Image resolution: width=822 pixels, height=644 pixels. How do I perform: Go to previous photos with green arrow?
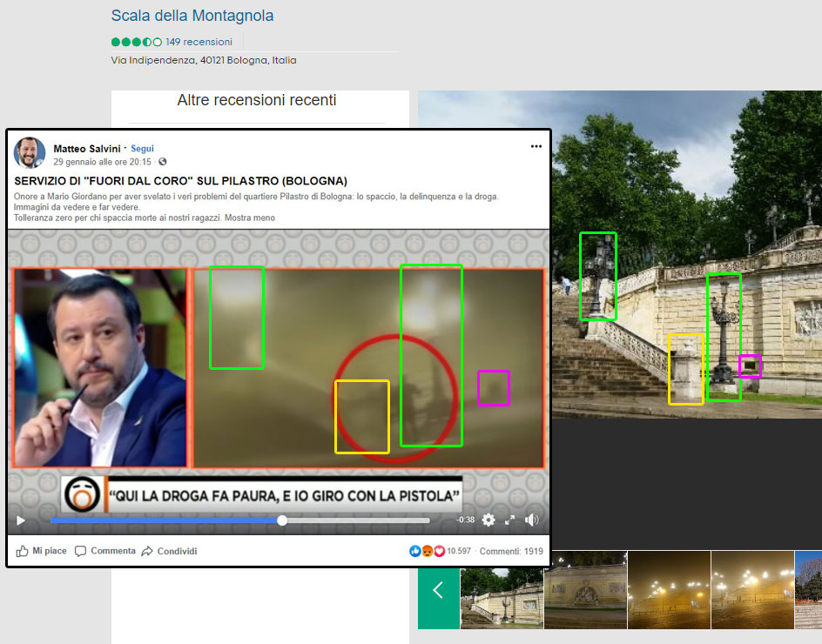pos(439,589)
